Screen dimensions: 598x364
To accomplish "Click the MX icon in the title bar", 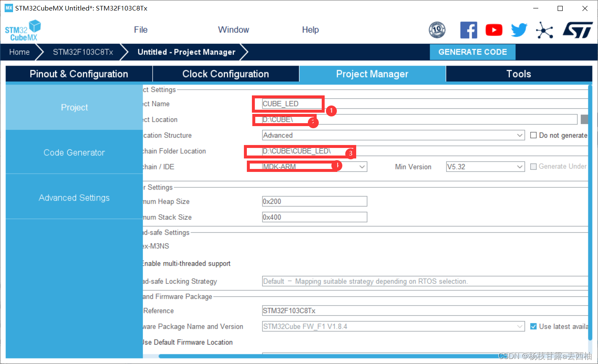I will click(x=9, y=8).
